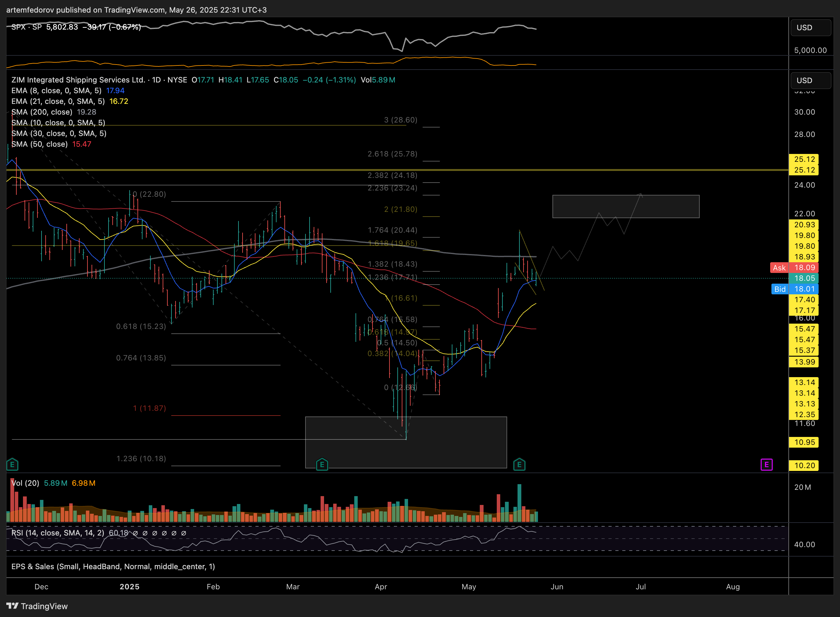This screenshot has width=840, height=617.
Task: Click the 40.00 RSI axis label
Action: 804,545
